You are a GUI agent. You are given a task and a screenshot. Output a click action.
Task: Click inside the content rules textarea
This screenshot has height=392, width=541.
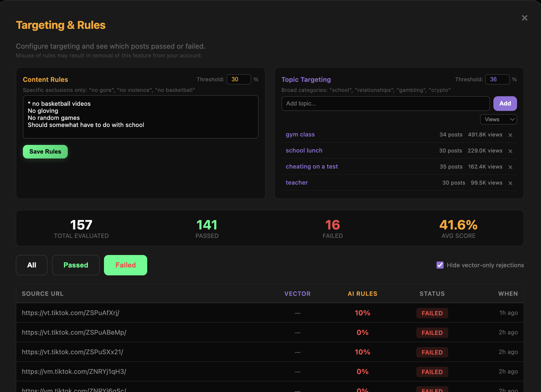pos(140,117)
